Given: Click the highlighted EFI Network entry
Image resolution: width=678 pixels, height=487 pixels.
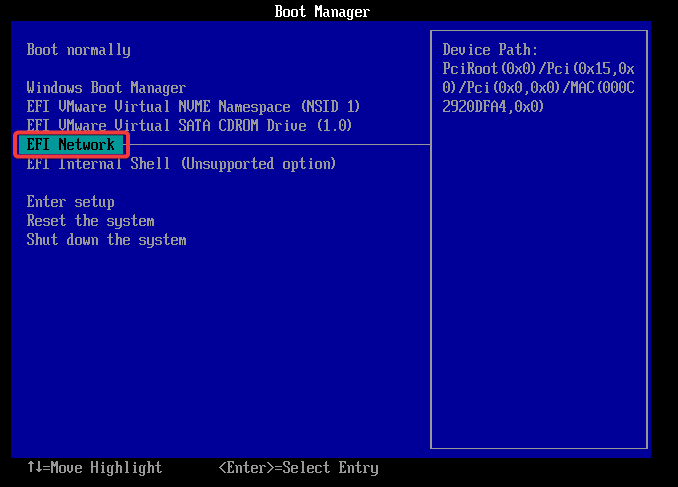Looking at the screenshot, I should point(71,145).
